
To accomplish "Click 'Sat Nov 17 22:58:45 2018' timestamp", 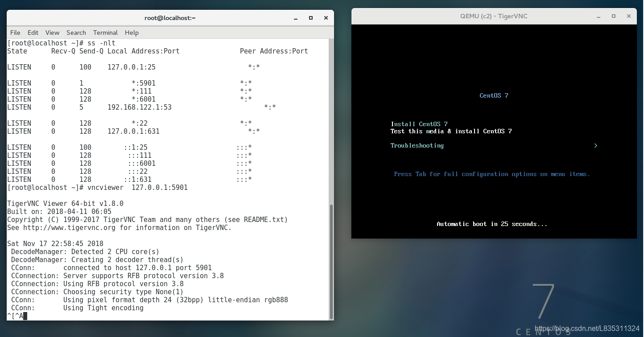I will tap(55, 244).
